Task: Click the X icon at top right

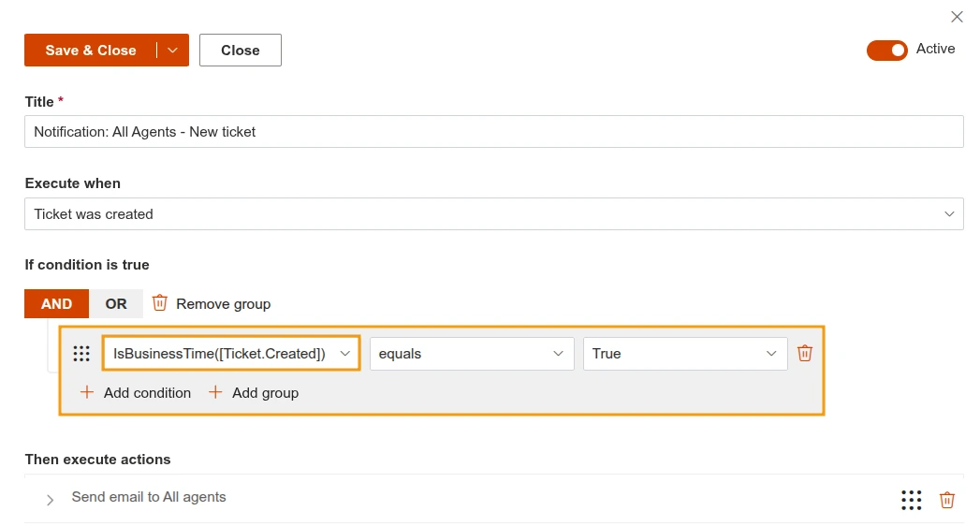Action: coord(957,17)
